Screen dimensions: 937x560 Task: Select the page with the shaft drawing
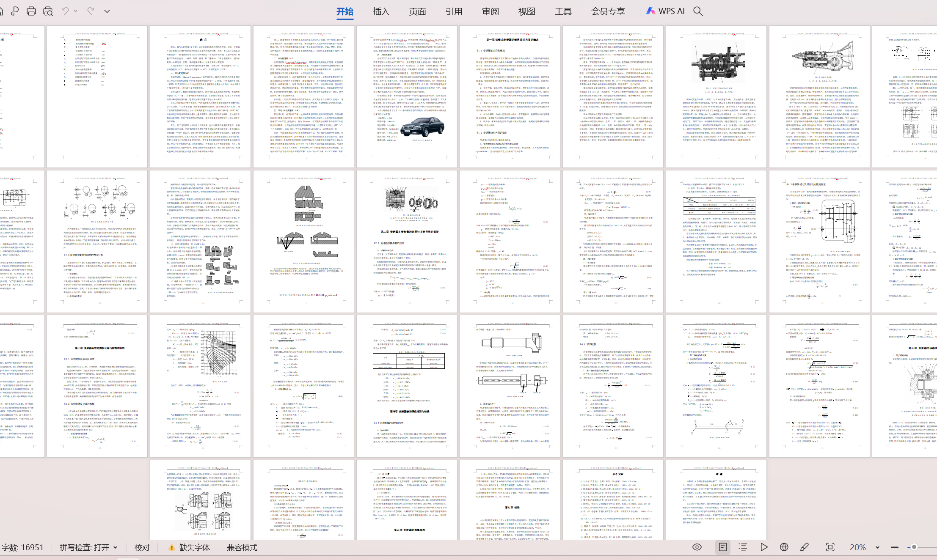click(510, 386)
